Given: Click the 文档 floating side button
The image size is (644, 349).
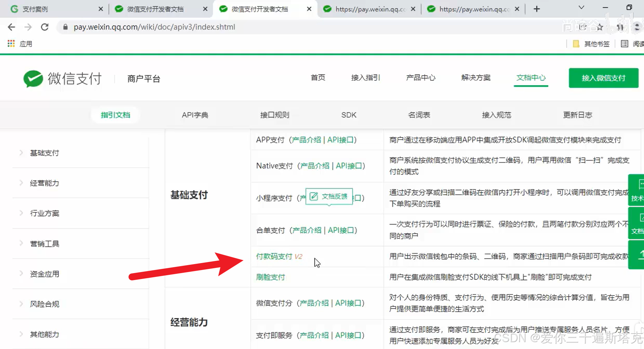Looking at the screenshot, I should [x=636, y=223].
